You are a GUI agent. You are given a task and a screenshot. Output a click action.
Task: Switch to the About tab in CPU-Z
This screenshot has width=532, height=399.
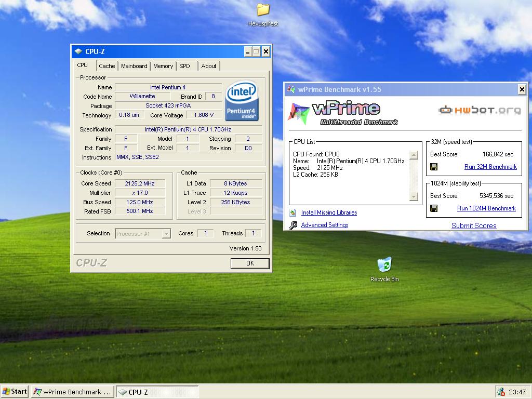pos(209,66)
